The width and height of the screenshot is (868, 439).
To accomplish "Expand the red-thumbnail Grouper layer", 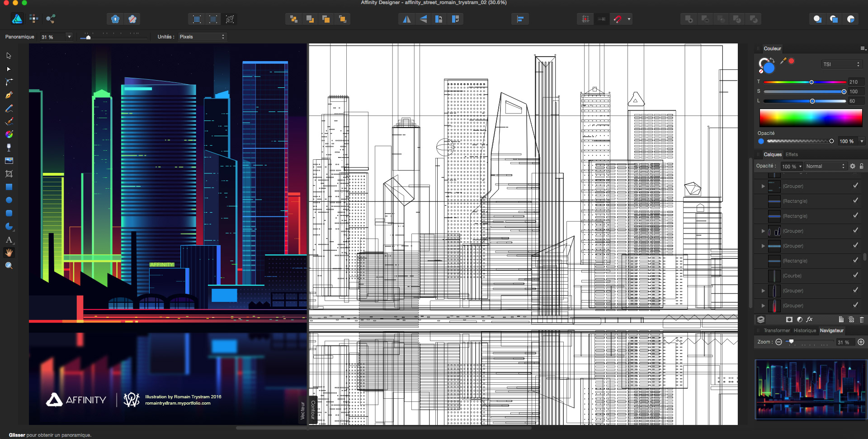I will pyautogui.click(x=763, y=305).
